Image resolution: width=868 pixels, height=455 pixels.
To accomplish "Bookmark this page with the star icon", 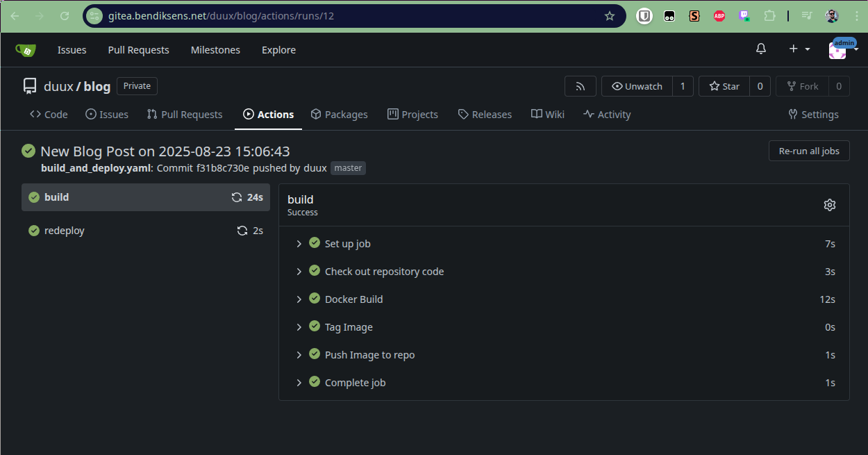I will (x=610, y=16).
